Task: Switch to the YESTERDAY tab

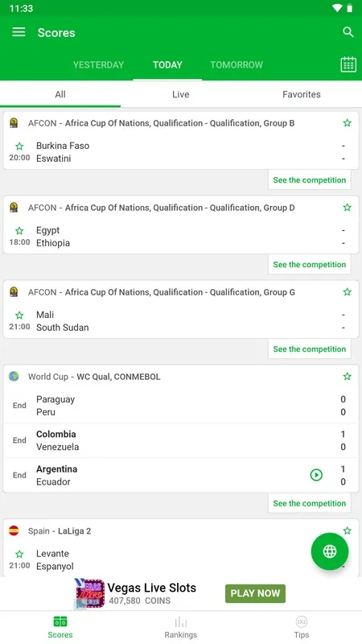Action: coord(98,65)
